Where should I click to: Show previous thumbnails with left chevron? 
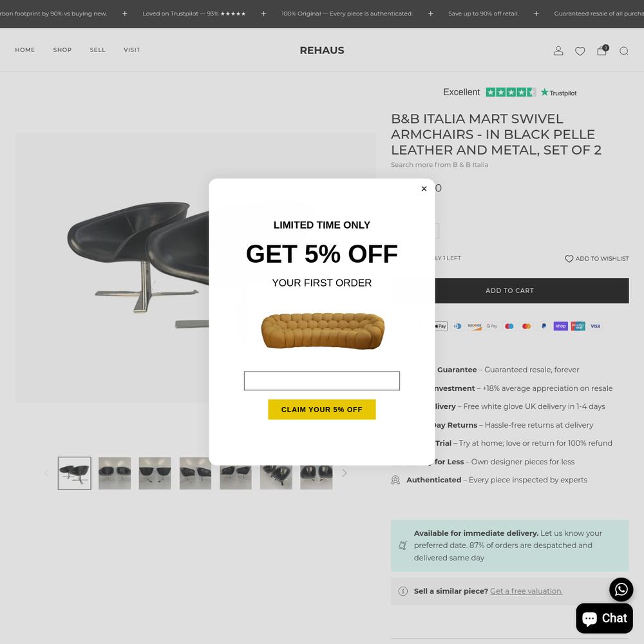tap(46, 473)
